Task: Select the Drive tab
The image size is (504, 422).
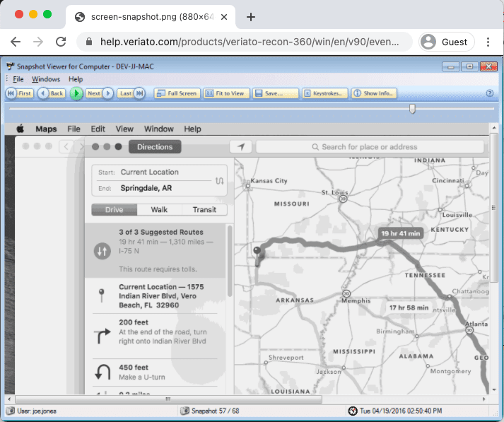Action: point(114,209)
